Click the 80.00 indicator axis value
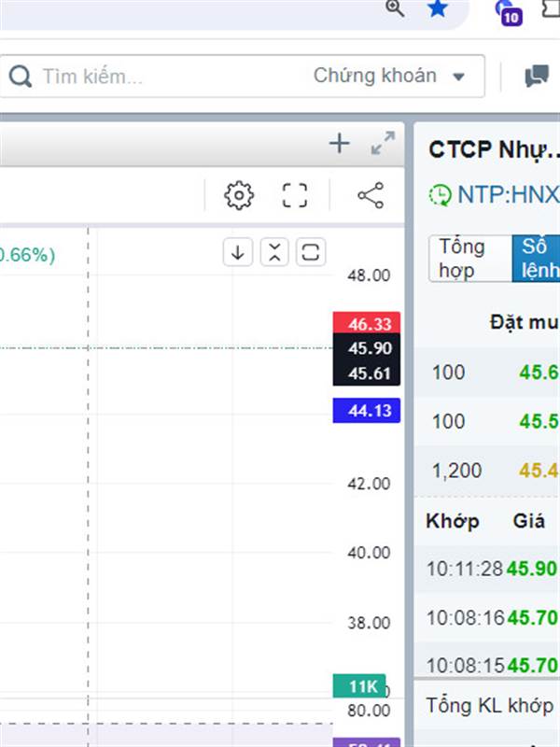Viewport: 560px width, 747px height. (369, 711)
